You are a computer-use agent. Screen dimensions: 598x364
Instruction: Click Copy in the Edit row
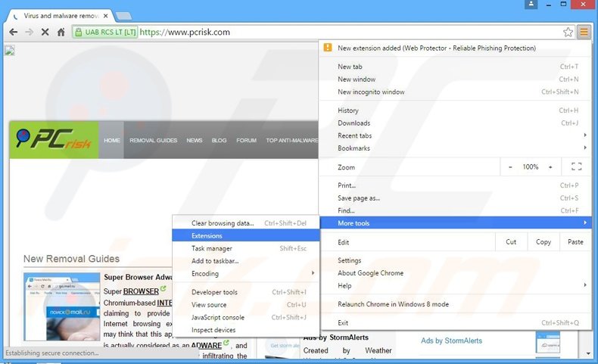point(543,242)
